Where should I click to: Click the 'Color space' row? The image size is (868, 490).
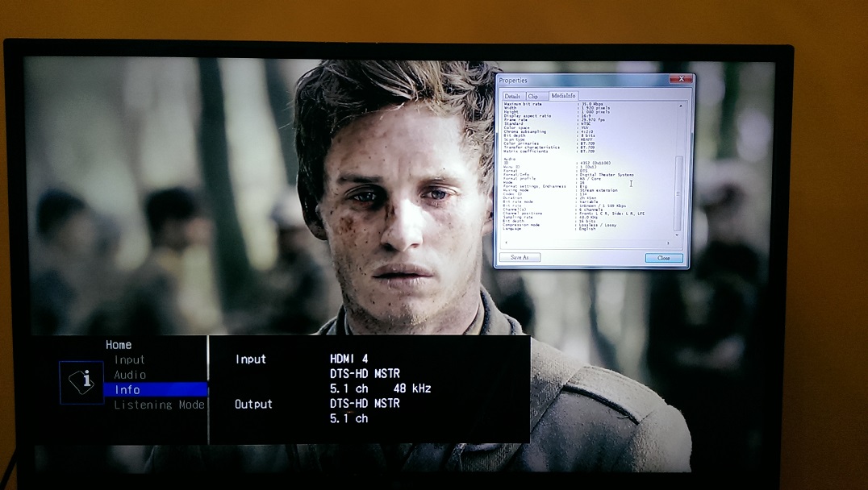547,128
